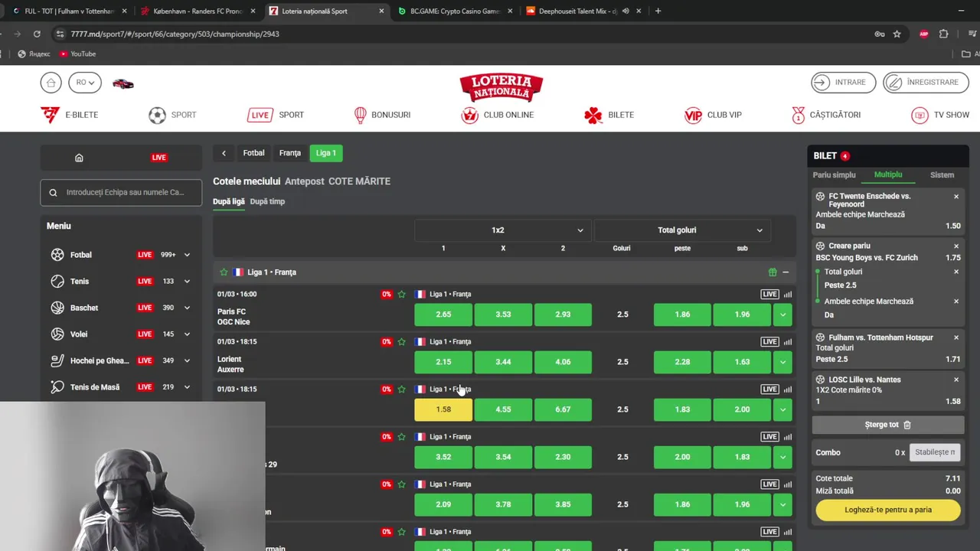980x551 pixels.
Task: Favorite Liga 1 Franța league star
Action: tap(224, 272)
